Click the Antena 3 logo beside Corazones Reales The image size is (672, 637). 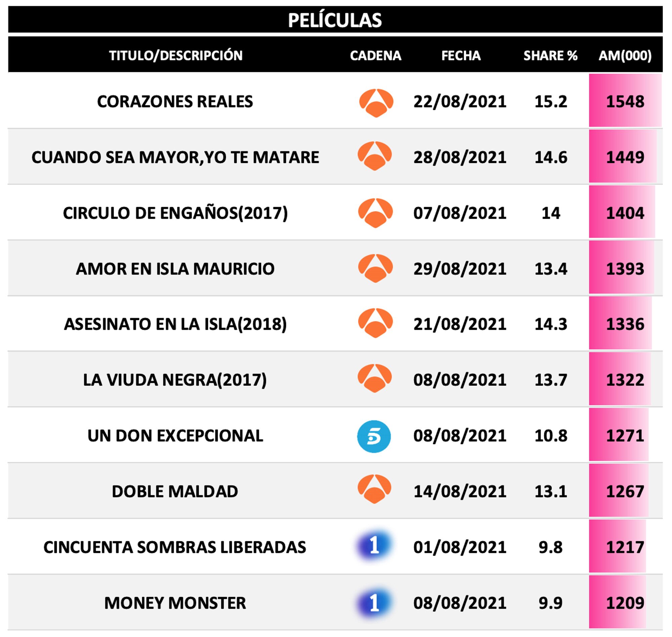376,102
